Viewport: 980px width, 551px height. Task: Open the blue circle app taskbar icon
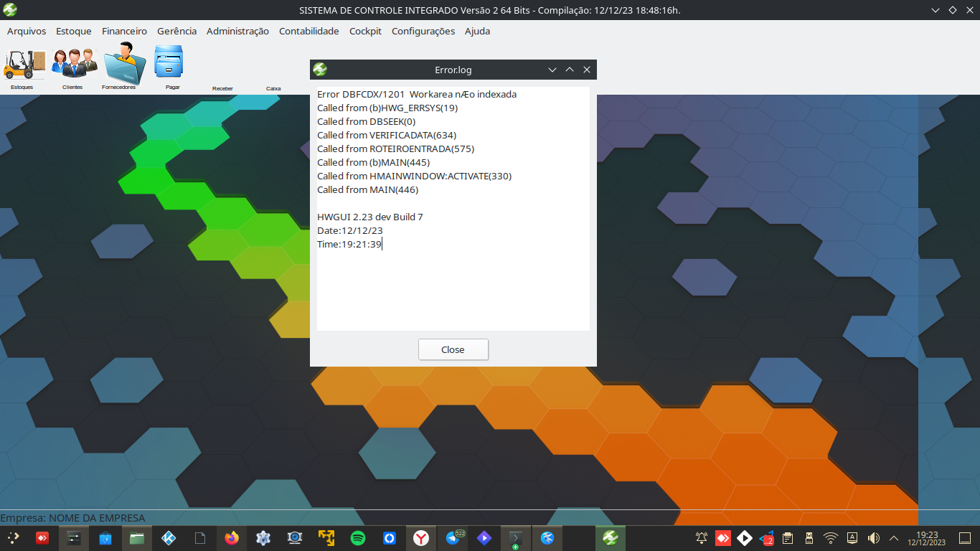pos(390,537)
